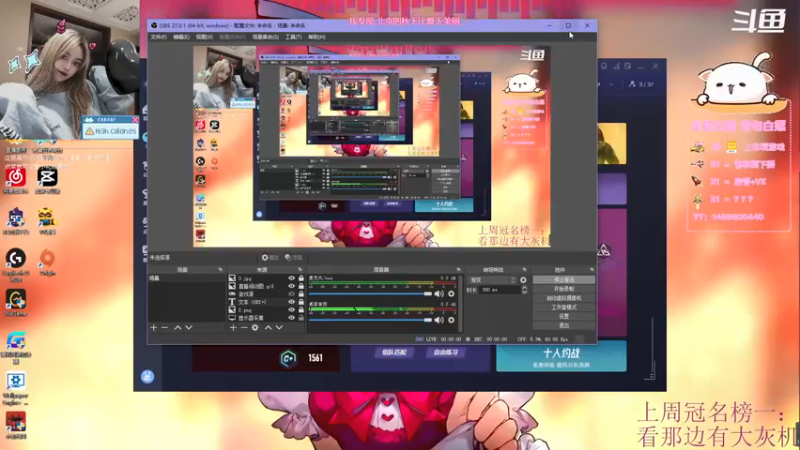The height and width of the screenshot is (450, 800).
Task: Click the 时长 300 ms input field
Action: 499,290
